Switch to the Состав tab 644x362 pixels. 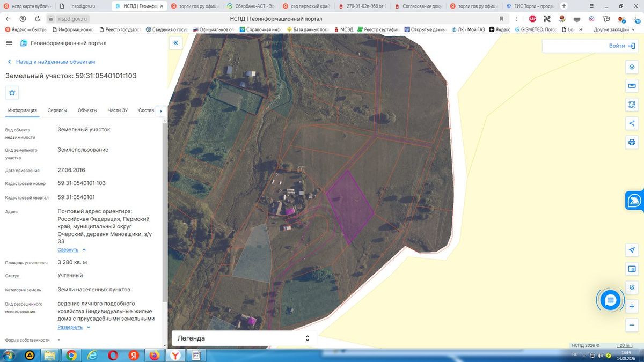pos(146,110)
